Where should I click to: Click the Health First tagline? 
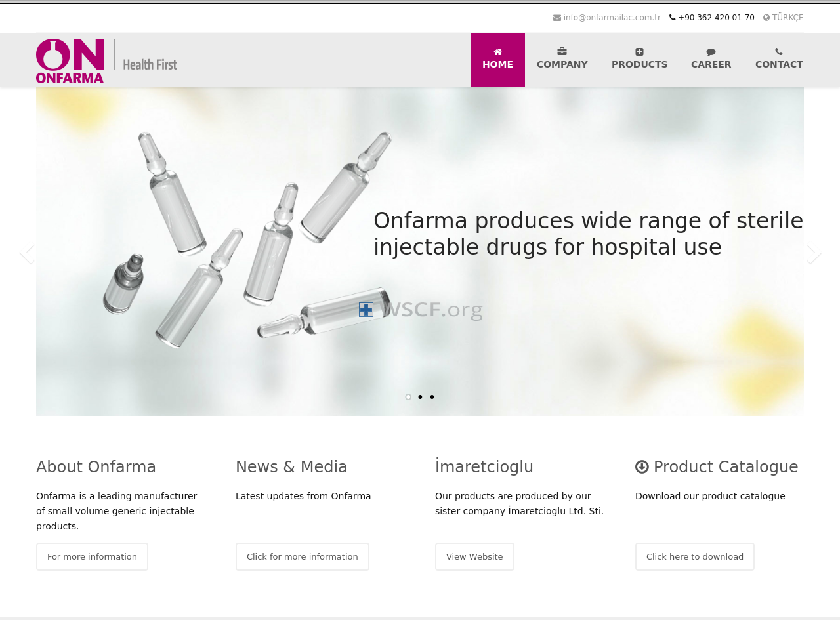150,64
